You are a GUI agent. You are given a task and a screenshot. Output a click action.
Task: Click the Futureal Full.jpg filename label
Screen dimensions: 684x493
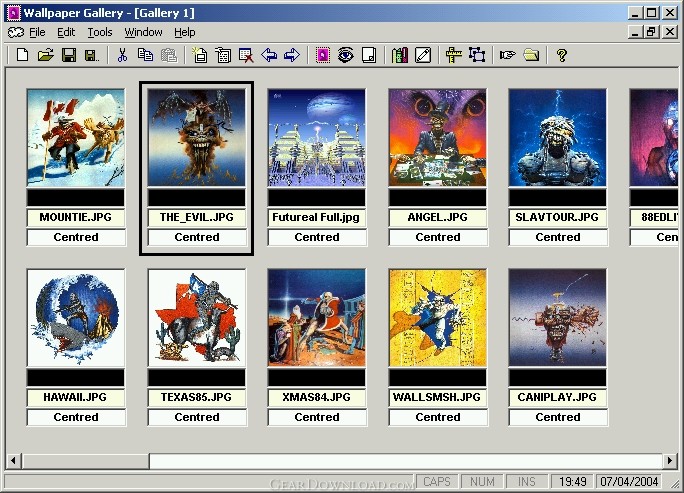point(317,217)
